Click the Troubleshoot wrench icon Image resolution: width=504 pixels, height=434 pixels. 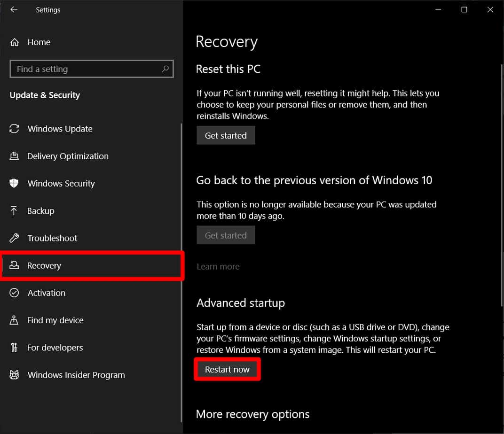pos(15,238)
